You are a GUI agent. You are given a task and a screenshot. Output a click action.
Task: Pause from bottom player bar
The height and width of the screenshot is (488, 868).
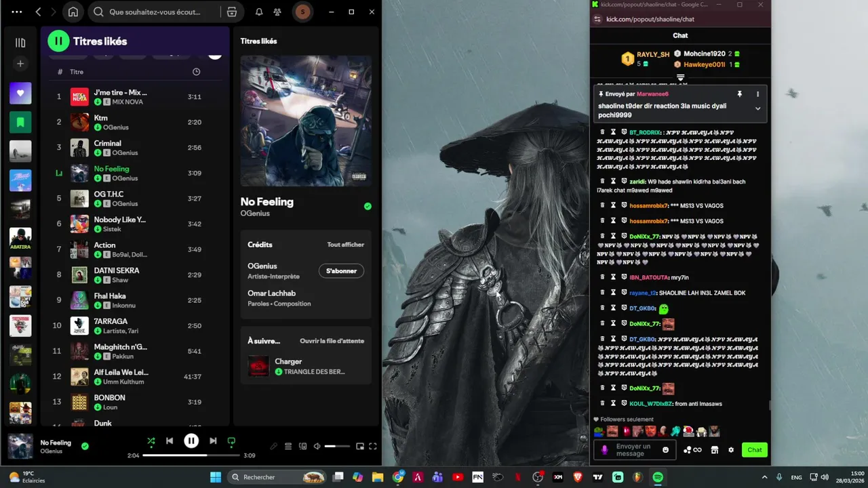tap(191, 441)
